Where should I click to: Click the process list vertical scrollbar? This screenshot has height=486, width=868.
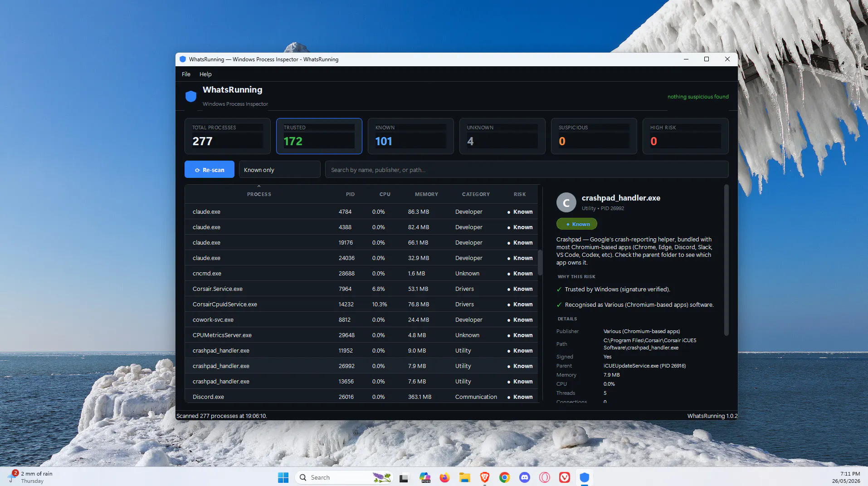tap(540, 262)
